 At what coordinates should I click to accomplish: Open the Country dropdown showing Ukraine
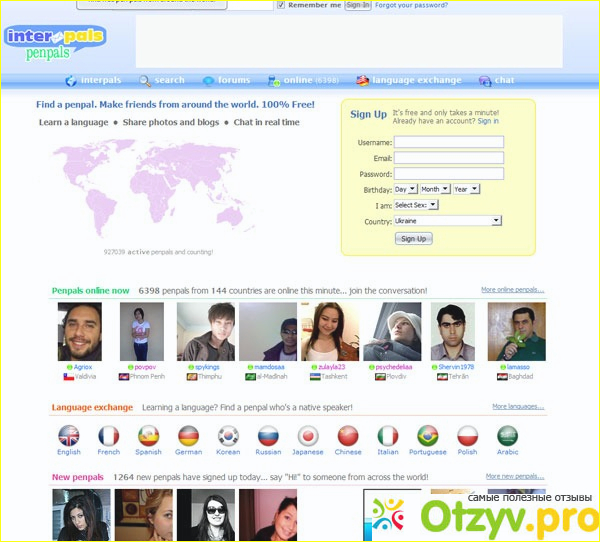tap(447, 221)
